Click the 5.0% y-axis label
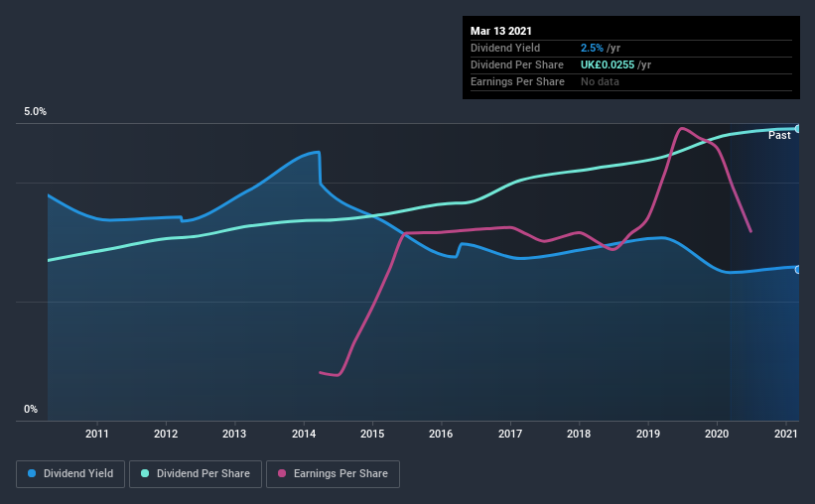The height and width of the screenshot is (504, 815). tap(35, 112)
